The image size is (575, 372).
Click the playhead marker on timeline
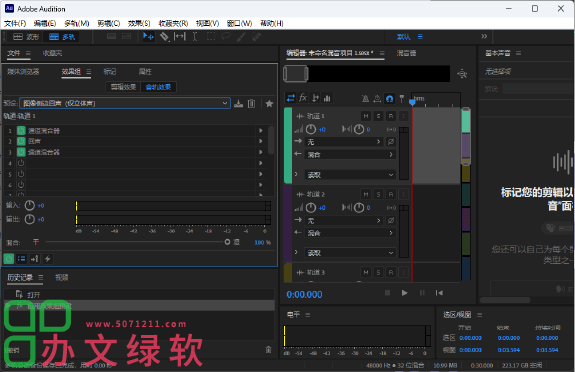pyautogui.click(x=412, y=102)
